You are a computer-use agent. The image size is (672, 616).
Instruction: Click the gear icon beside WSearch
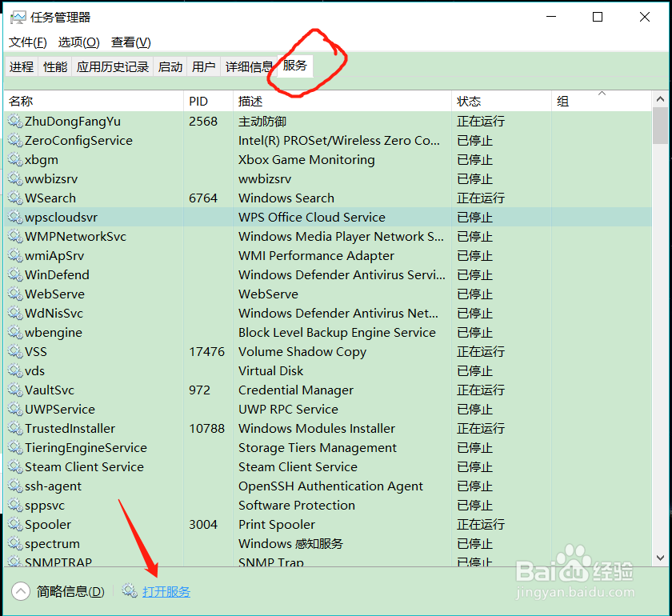[15, 198]
